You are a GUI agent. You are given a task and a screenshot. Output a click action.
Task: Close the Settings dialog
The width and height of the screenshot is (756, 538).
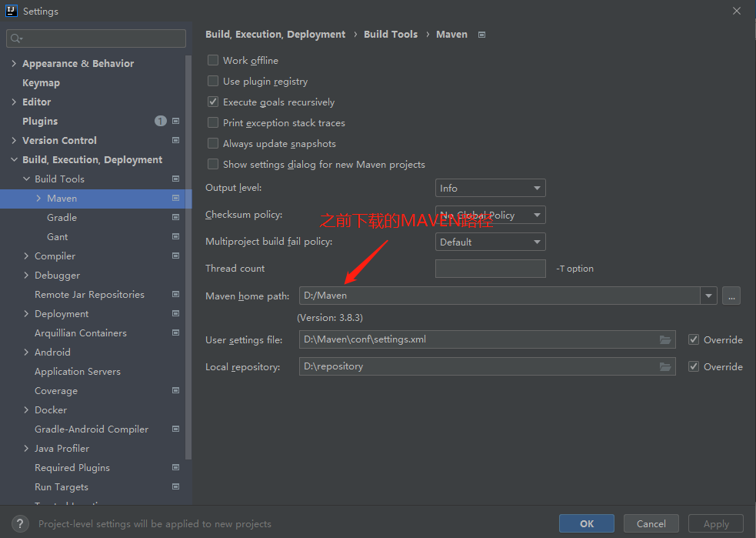737,11
